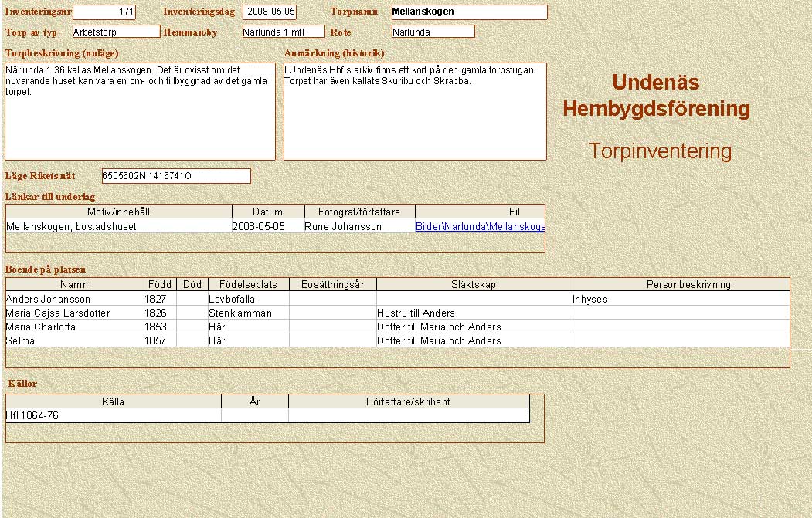Select the Rune Johansson photographer cell
The image size is (812, 518).
342,227
